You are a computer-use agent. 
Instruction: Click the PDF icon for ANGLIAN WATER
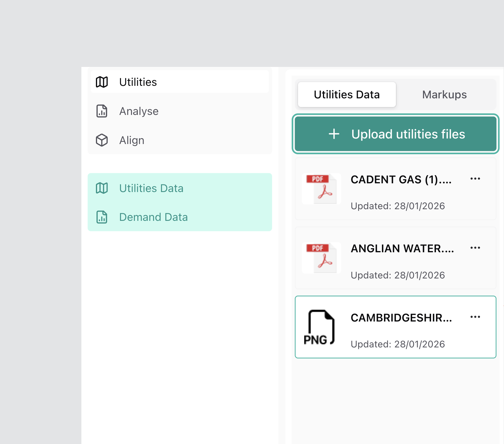coord(321,258)
